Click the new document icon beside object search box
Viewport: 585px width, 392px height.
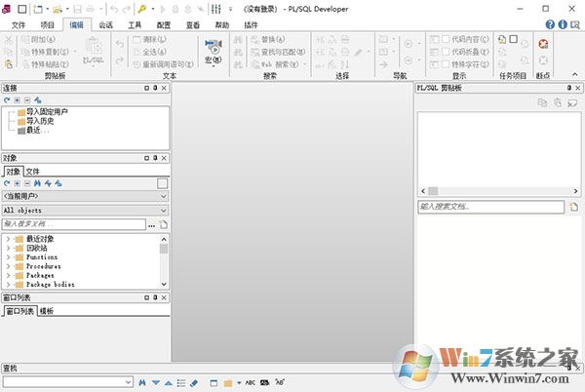(164, 224)
